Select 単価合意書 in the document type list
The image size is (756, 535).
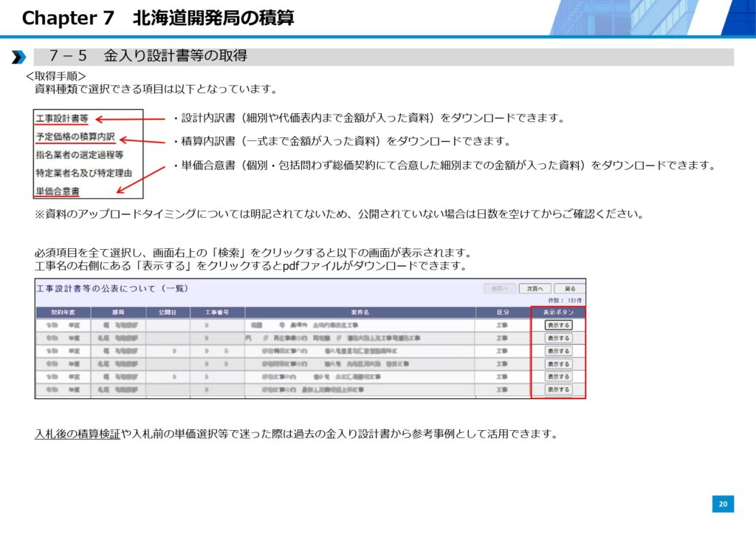point(58,191)
